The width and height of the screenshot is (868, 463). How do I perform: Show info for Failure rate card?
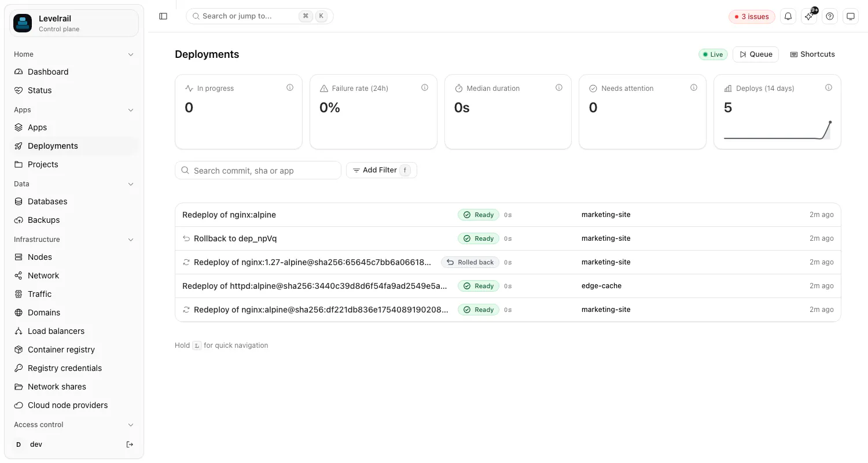click(x=425, y=88)
